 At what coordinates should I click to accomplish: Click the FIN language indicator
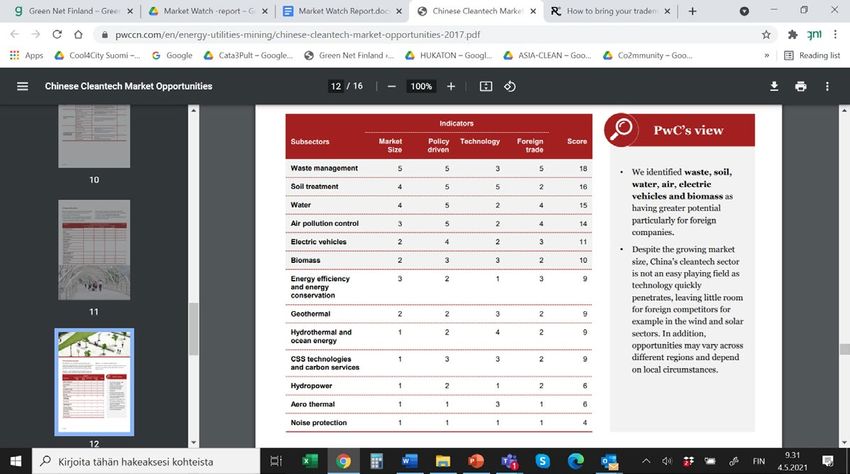[x=758, y=461]
